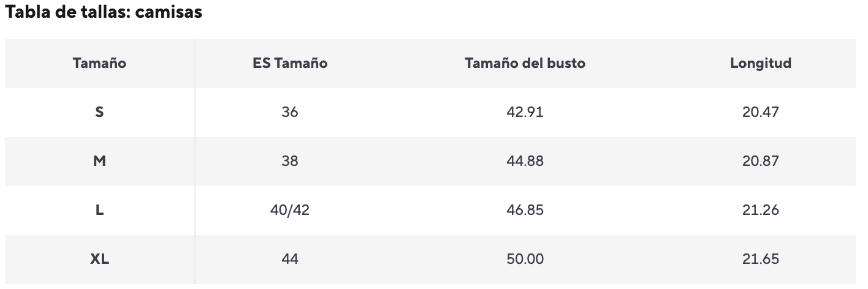The height and width of the screenshot is (289, 868).
Task: Click the bust value 50.00
Action: (525, 259)
